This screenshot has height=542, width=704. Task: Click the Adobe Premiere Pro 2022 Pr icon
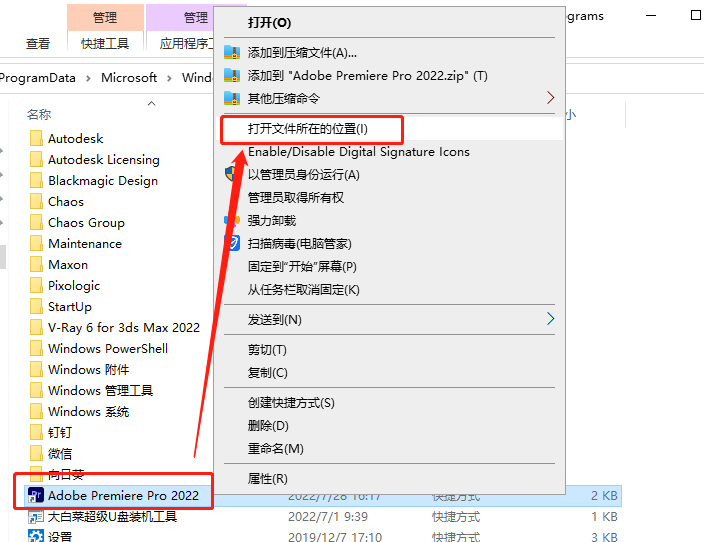[x=36, y=495]
